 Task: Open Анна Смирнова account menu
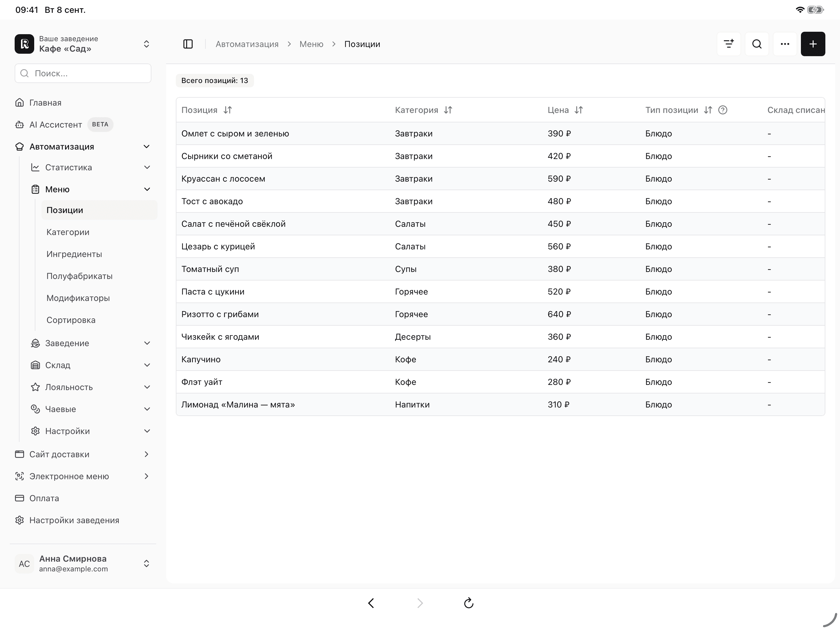click(83, 563)
